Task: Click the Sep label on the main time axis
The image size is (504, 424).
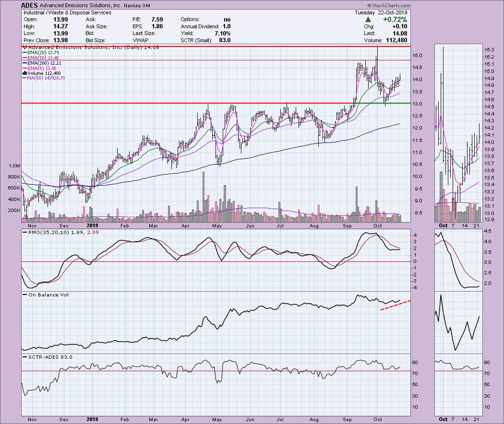Action: [347, 224]
